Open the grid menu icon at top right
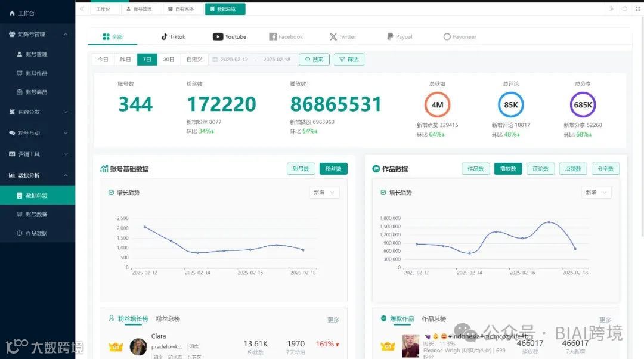644x359 pixels. click(x=638, y=8)
